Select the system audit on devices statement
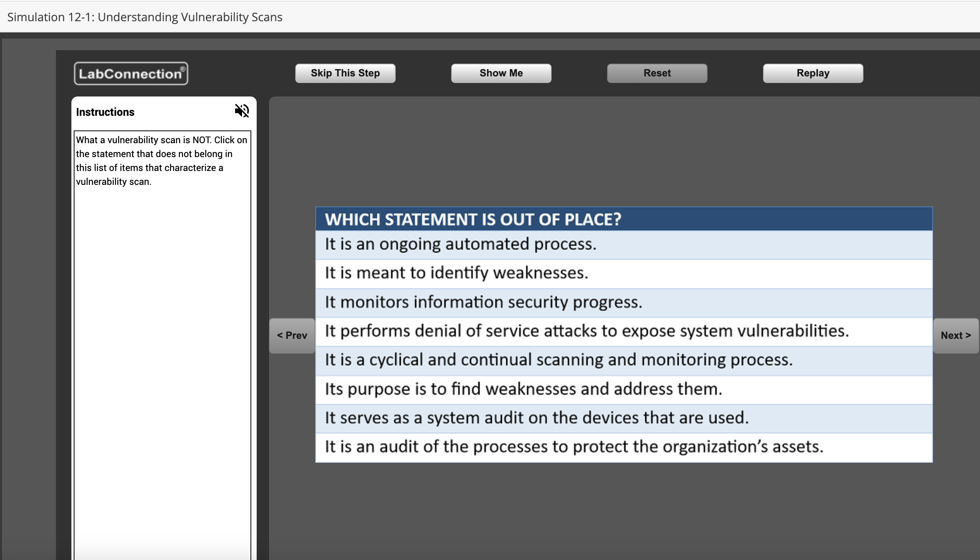980x560 pixels. tap(537, 418)
